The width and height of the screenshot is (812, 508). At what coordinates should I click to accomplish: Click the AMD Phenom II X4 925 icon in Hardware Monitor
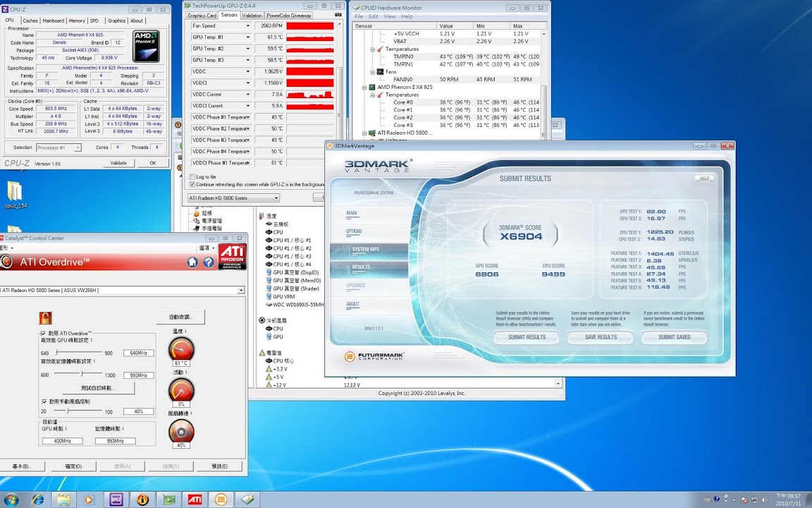[x=372, y=87]
